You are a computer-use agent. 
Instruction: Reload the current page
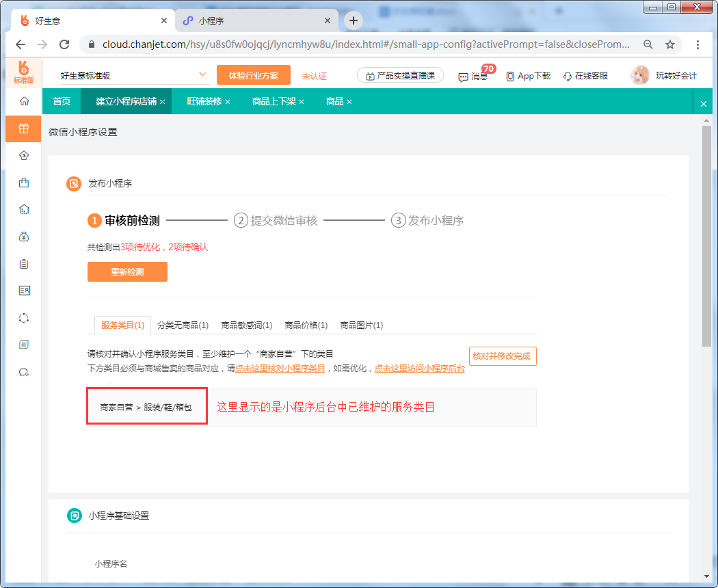(x=64, y=44)
